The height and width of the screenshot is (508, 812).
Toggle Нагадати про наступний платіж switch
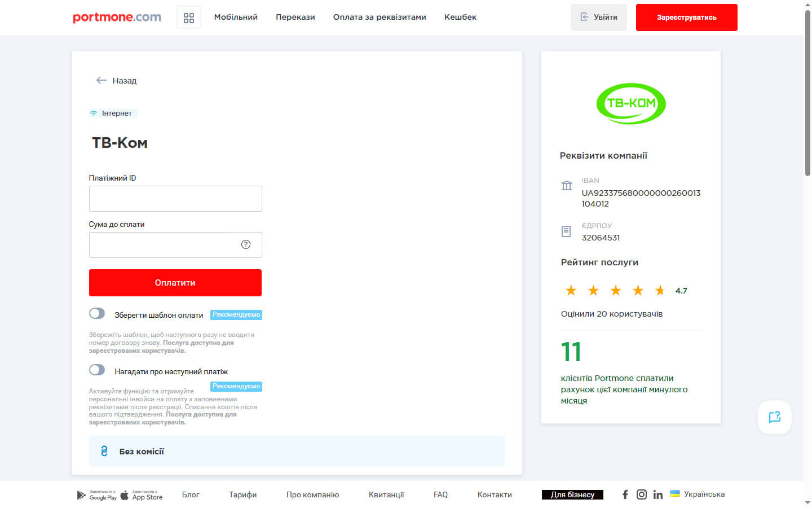97,370
